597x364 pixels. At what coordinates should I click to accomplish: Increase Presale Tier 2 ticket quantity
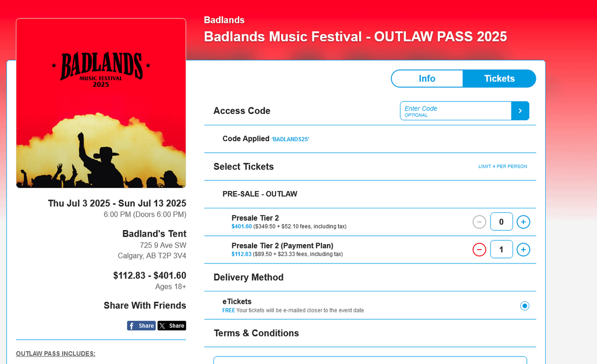(523, 222)
